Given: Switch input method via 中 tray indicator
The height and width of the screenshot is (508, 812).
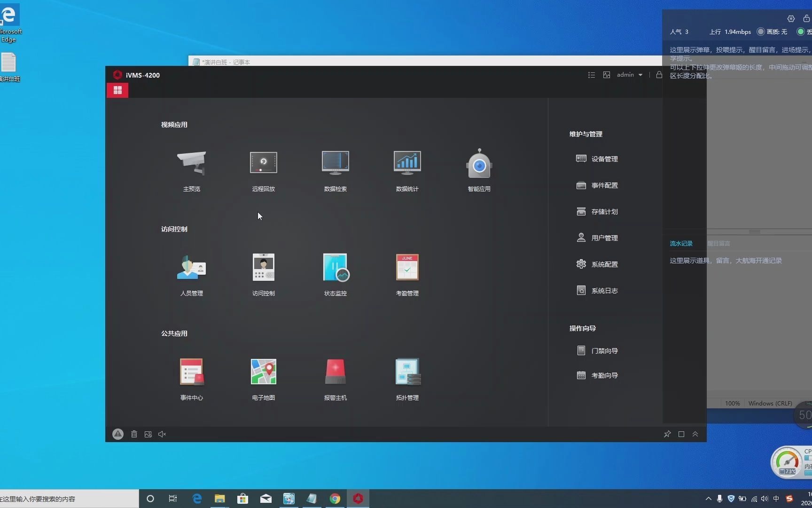Looking at the screenshot, I should [776, 499].
